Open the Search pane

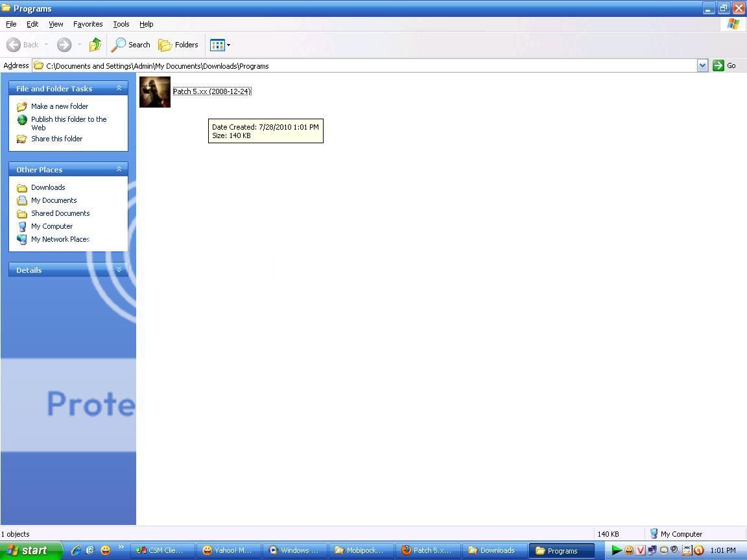click(x=131, y=45)
